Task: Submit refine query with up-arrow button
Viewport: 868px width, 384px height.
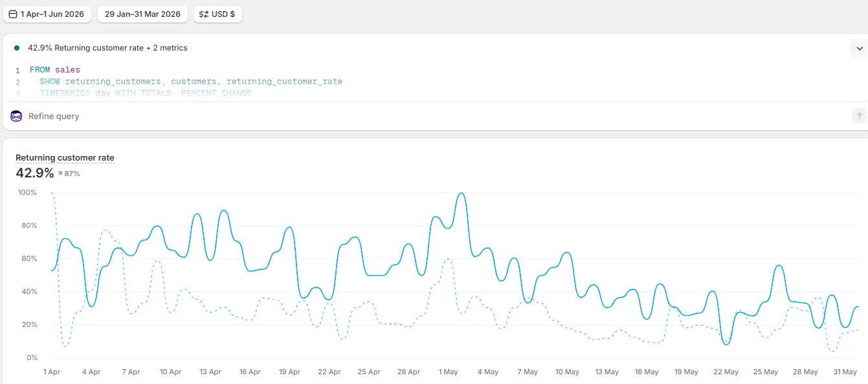Action: (859, 116)
